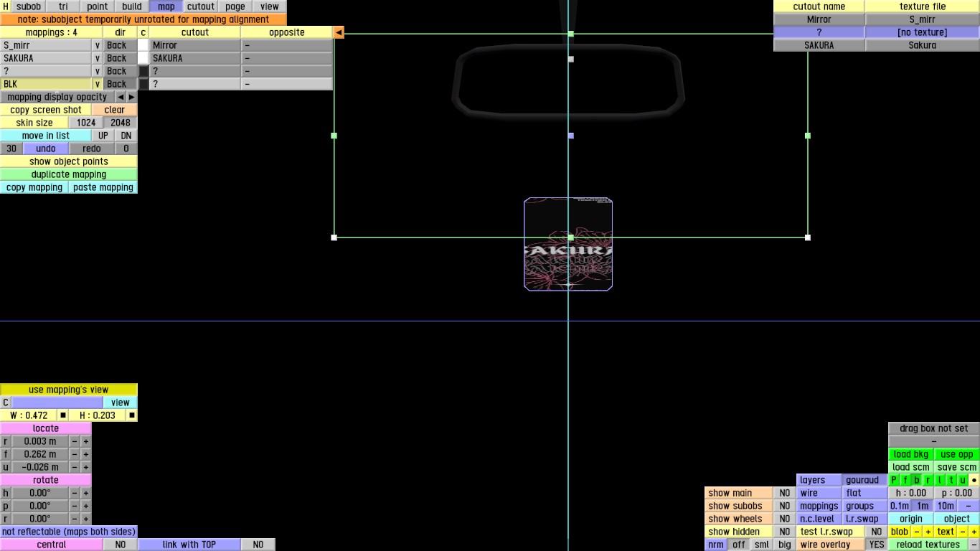Click color box in SAKURA mapping row
This screenshot has height=551, width=980.
tap(143, 58)
